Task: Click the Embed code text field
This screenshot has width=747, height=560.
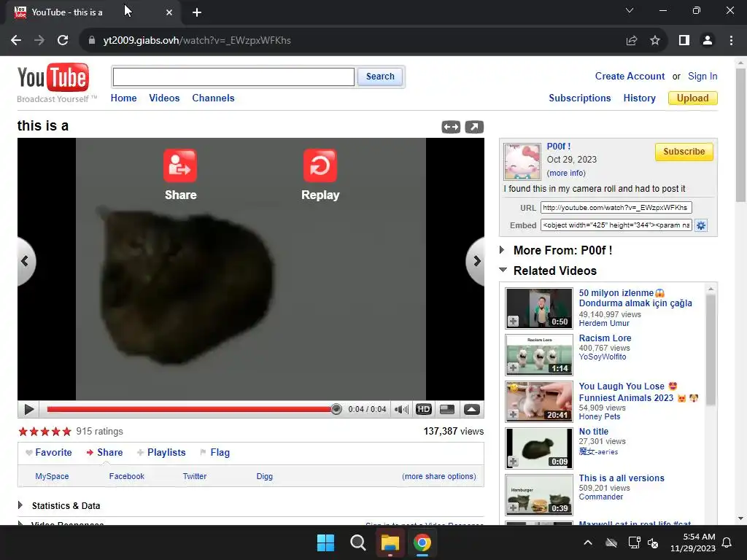Action: click(616, 225)
